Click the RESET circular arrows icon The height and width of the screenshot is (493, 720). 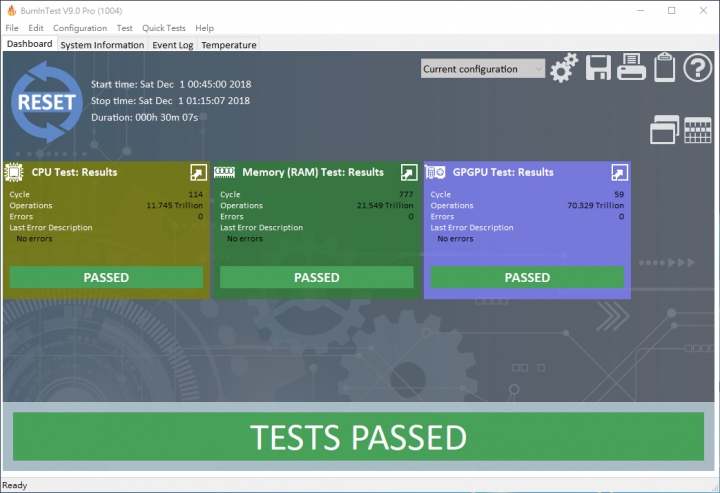click(x=46, y=102)
